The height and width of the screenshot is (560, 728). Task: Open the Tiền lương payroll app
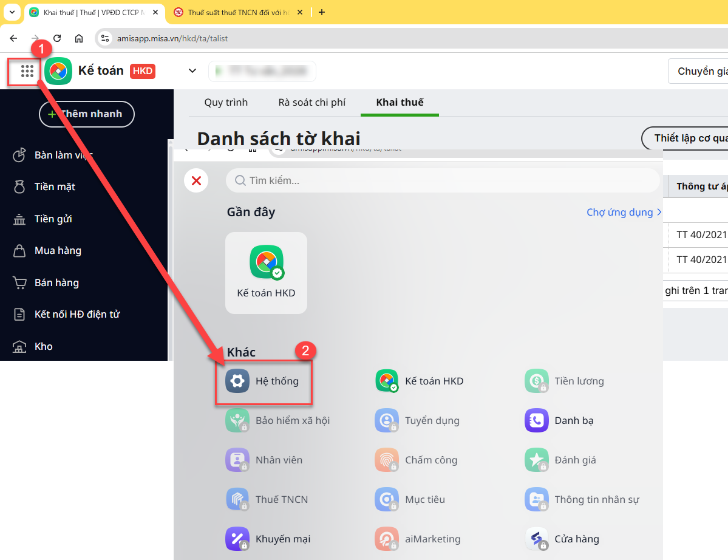pyautogui.click(x=565, y=381)
